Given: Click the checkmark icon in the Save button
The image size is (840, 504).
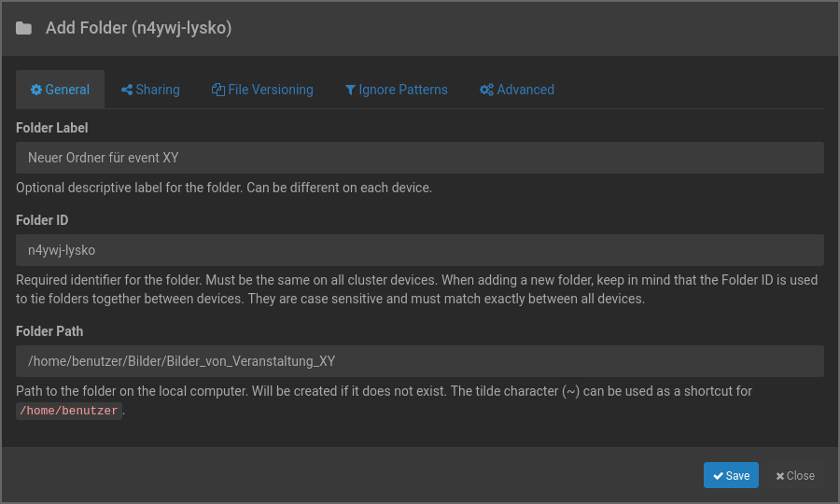Looking at the screenshot, I should click(718, 476).
